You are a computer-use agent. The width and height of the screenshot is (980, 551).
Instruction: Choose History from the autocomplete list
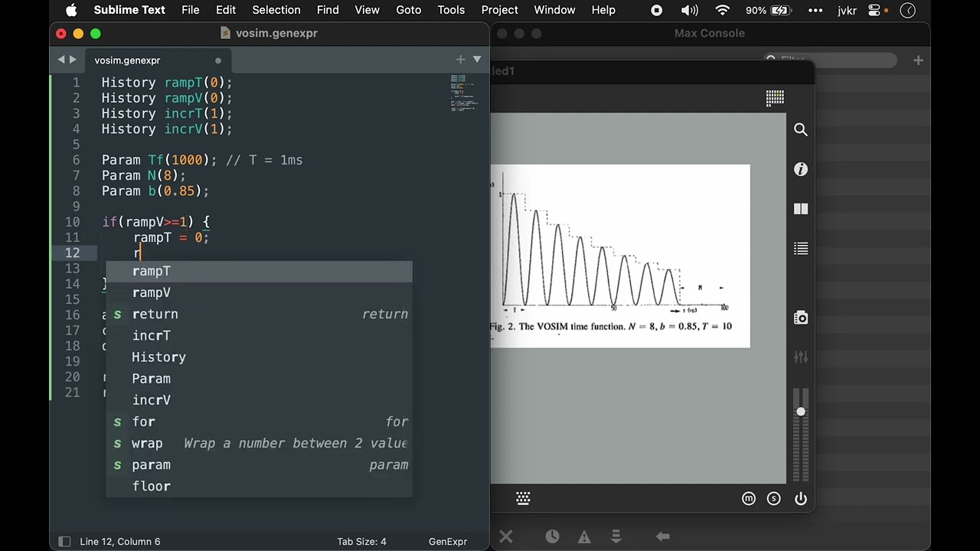click(259, 357)
